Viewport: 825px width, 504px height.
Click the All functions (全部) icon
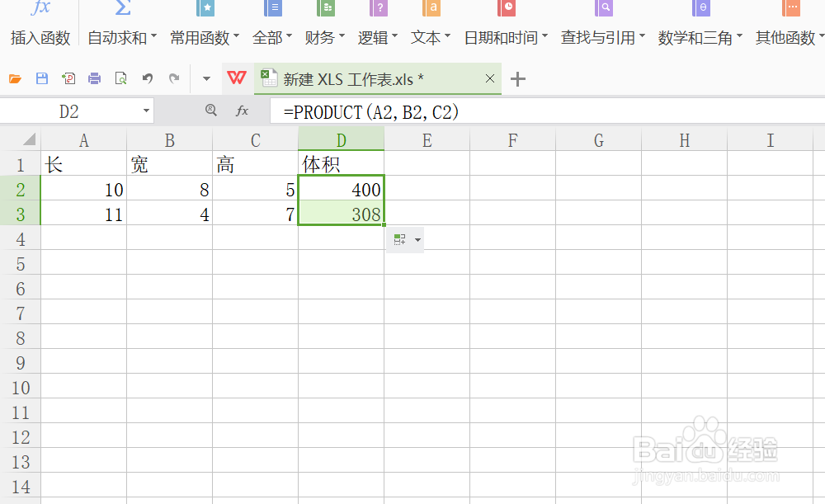272,8
